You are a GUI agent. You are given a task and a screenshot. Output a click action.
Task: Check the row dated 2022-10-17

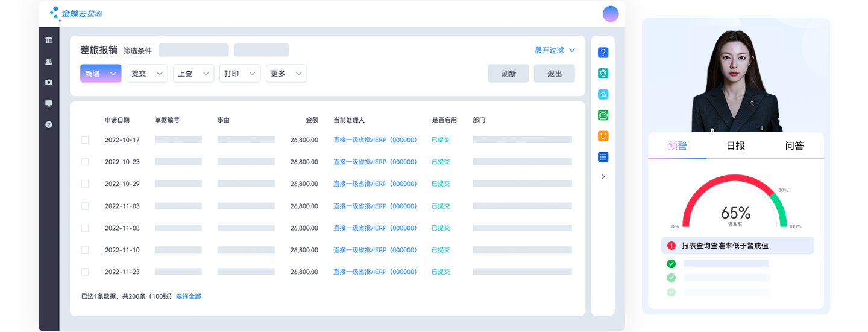(85, 140)
